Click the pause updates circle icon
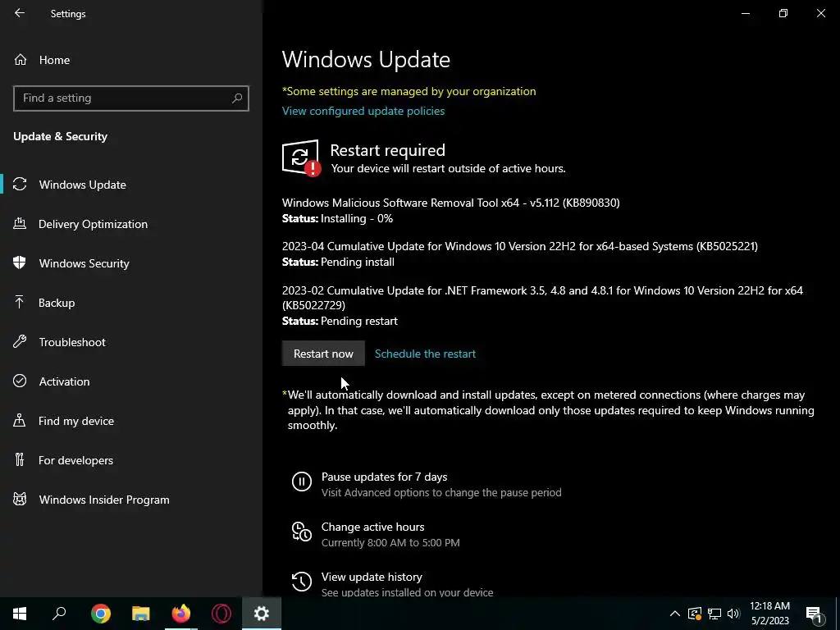This screenshot has width=840, height=630. click(x=302, y=481)
